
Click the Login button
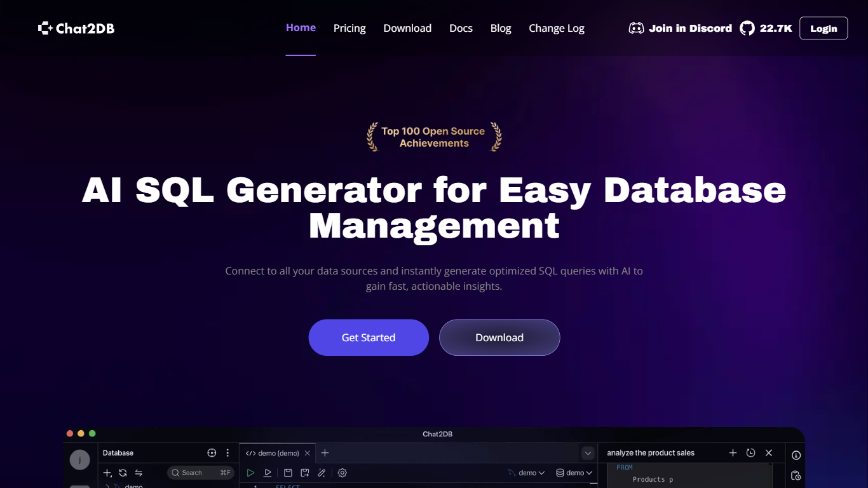[824, 29]
